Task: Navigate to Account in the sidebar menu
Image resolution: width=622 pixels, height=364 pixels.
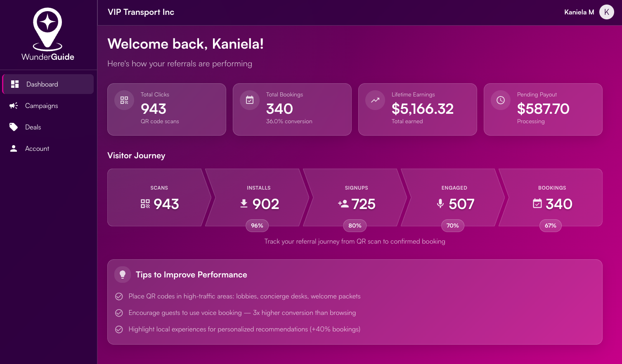Action: 37,148
